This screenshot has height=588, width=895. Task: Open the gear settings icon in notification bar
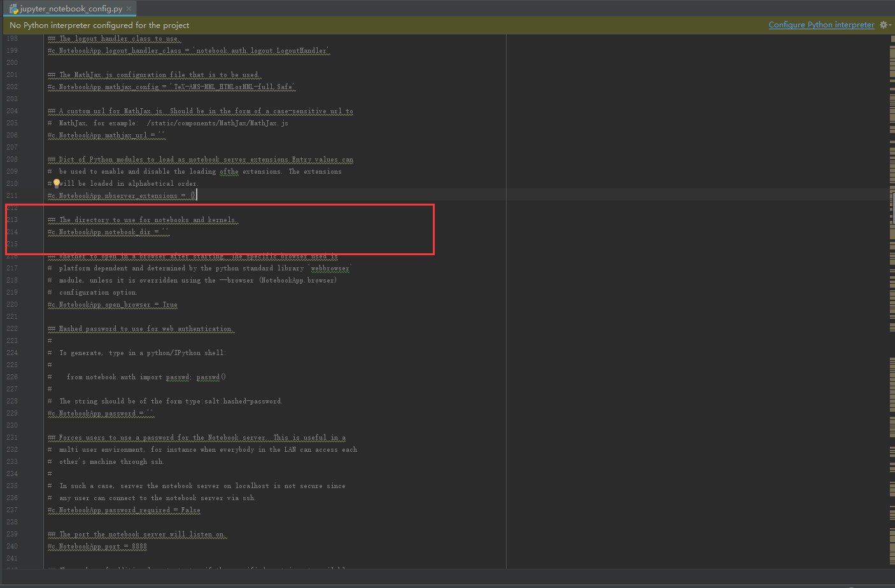(x=883, y=25)
